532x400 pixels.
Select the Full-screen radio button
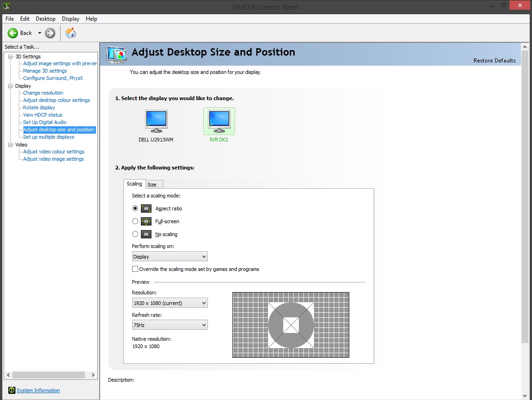pos(135,221)
